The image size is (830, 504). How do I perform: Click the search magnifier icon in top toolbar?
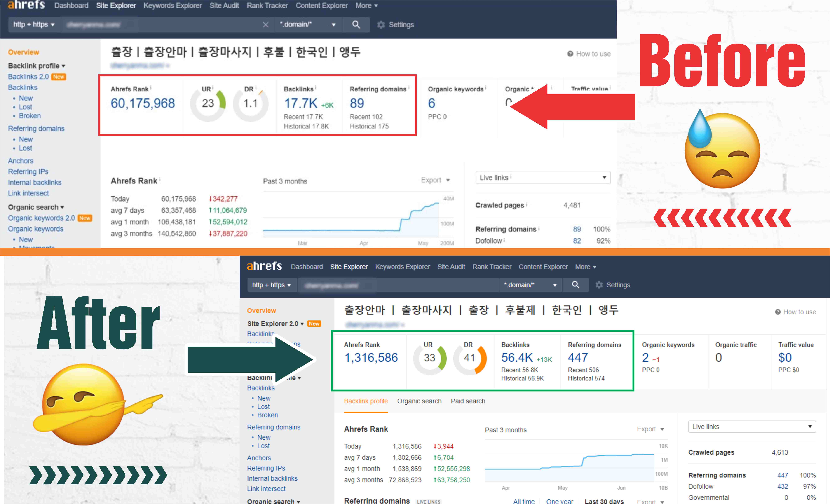click(x=356, y=25)
